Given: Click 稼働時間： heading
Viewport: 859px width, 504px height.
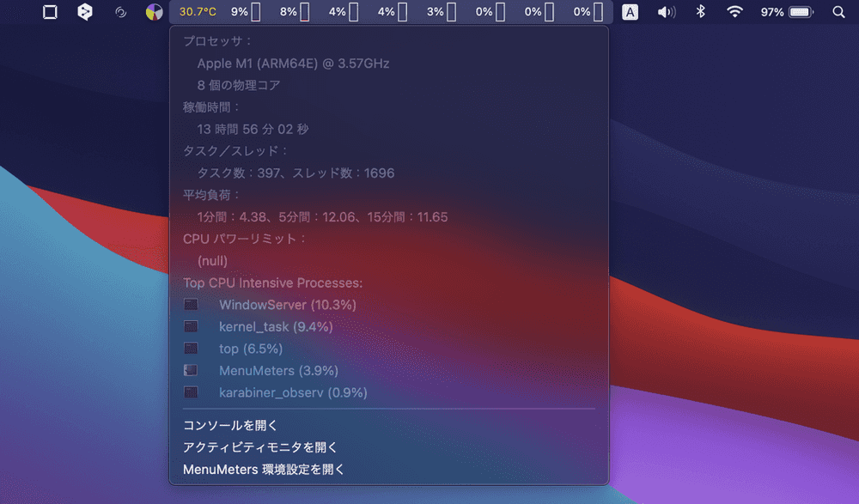Looking at the screenshot, I should point(211,107).
